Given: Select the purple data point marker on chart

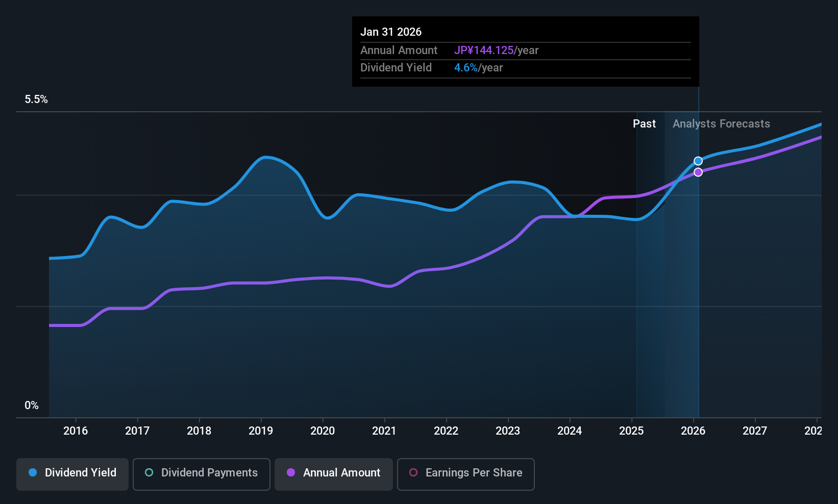Looking at the screenshot, I should click(x=698, y=172).
